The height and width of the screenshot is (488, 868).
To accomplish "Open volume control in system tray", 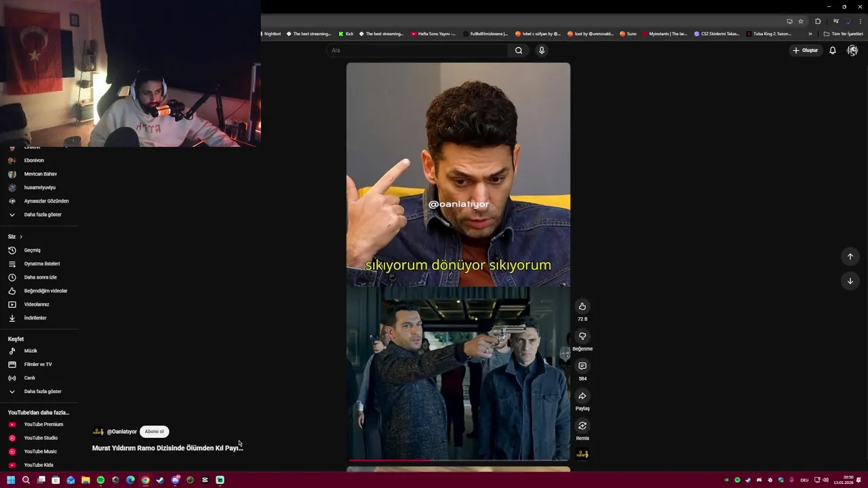I will (x=825, y=480).
